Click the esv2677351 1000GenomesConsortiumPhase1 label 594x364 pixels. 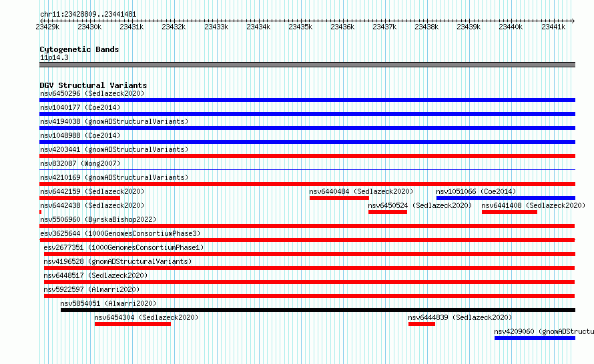click(123, 247)
